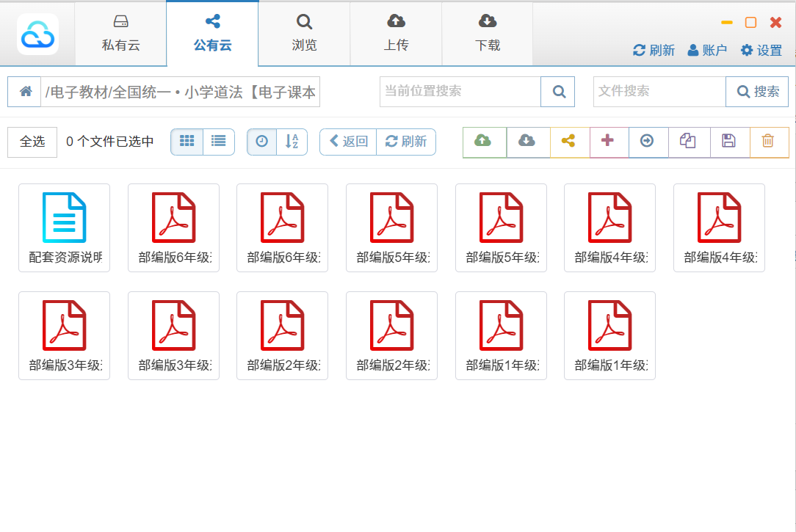The width and height of the screenshot is (796, 532).
Task: Click the circled arrow move icon
Action: pyautogui.click(x=648, y=142)
